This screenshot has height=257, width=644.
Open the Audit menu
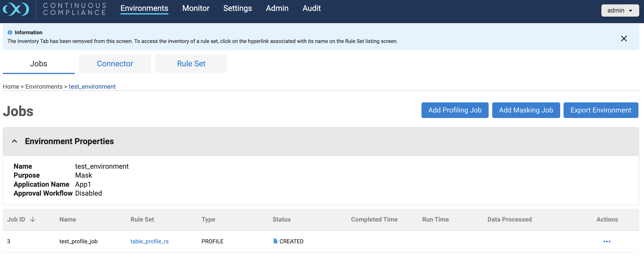[311, 8]
